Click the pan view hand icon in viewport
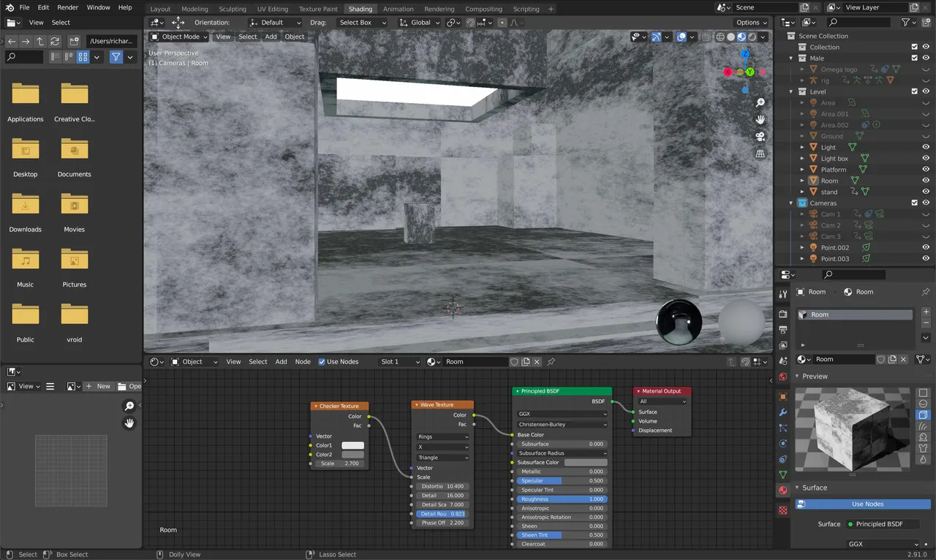Image resolution: width=936 pixels, height=560 pixels. pyautogui.click(x=760, y=120)
